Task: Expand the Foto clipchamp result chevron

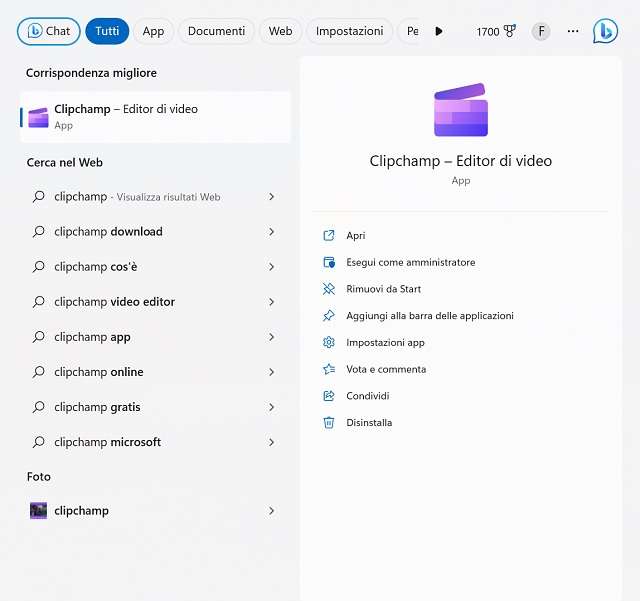Action: click(x=271, y=511)
